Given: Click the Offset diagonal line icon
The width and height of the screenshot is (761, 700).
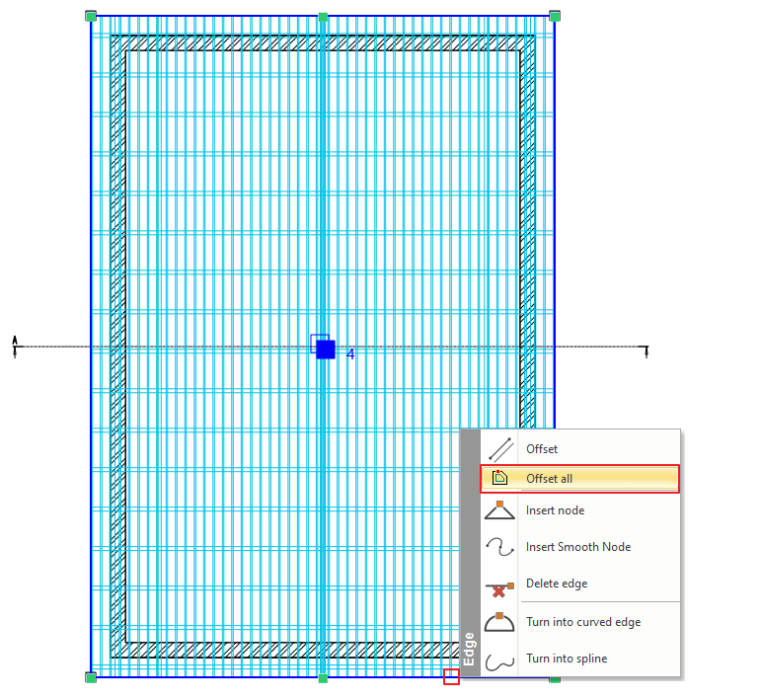Looking at the screenshot, I should pos(500,448).
